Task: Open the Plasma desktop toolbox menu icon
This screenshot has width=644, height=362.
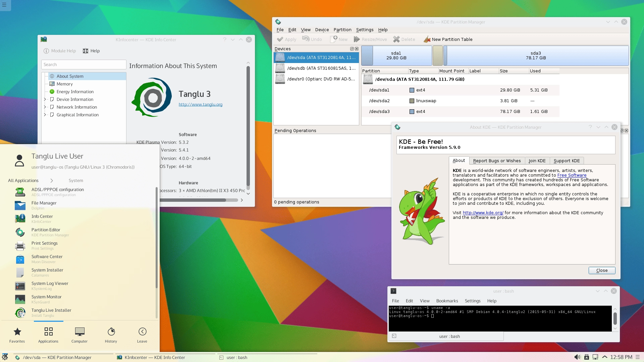Action: (x=4, y=5)
